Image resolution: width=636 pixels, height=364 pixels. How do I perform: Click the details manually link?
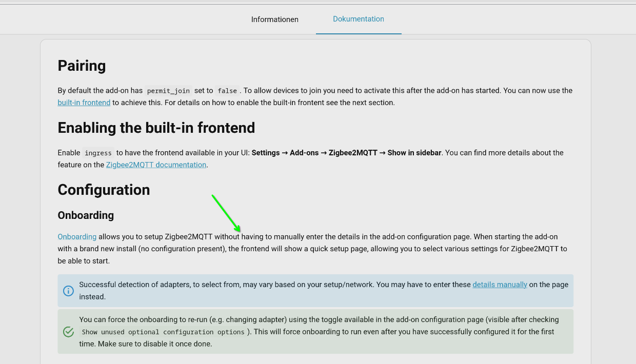pos(500,285)
